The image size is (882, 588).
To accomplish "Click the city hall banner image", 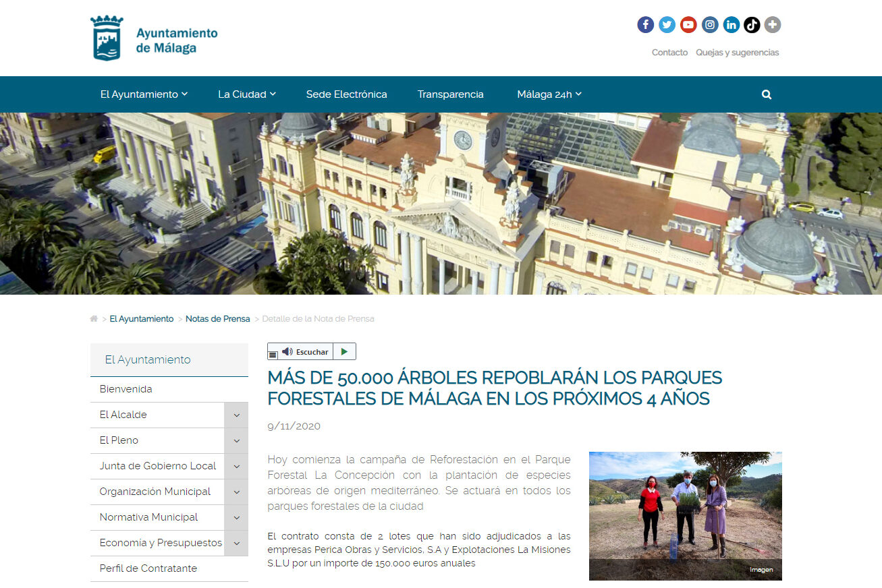I will pos(441,204).
